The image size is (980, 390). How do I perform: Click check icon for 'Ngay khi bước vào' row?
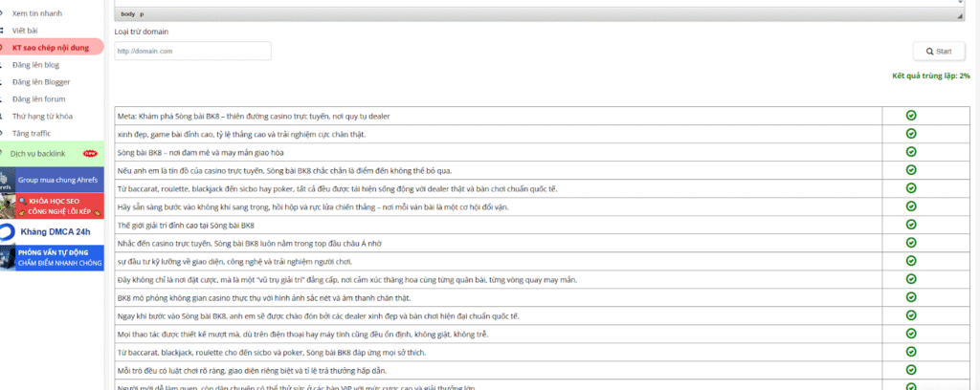point(911,315)
